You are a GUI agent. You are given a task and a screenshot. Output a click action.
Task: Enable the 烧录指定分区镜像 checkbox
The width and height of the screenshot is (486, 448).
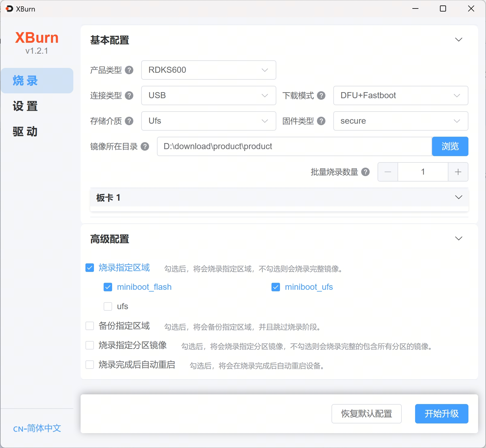(x=90, y=345)
